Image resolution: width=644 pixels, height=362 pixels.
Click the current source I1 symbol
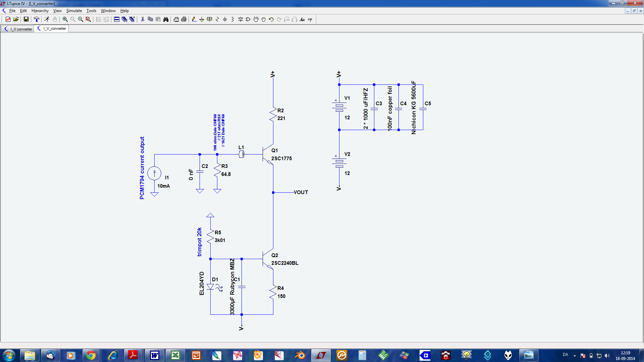154,173
